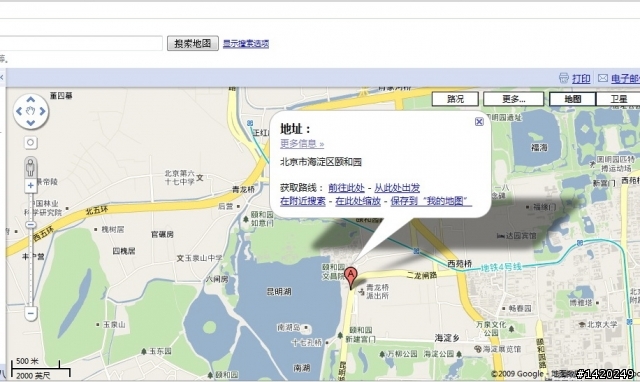Click the 北京大学 label on the map
The height and width of the screenshot is (382, 640).
(602, 324)
